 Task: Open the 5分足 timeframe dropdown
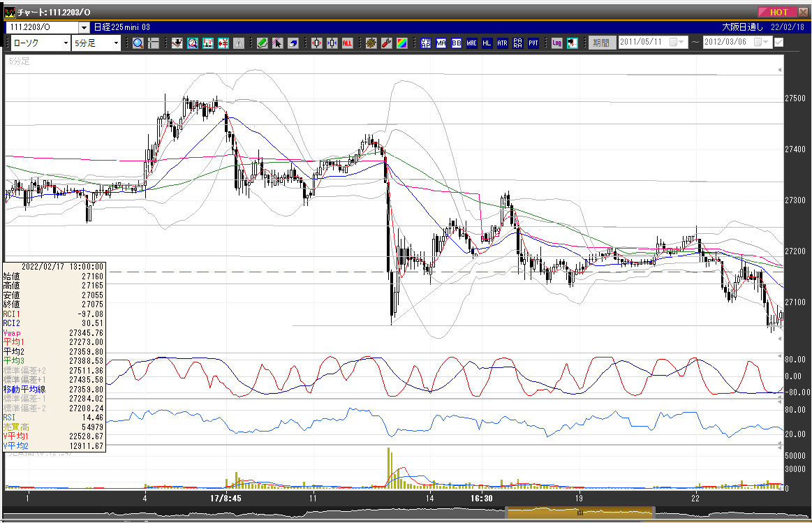coord(117,43)
